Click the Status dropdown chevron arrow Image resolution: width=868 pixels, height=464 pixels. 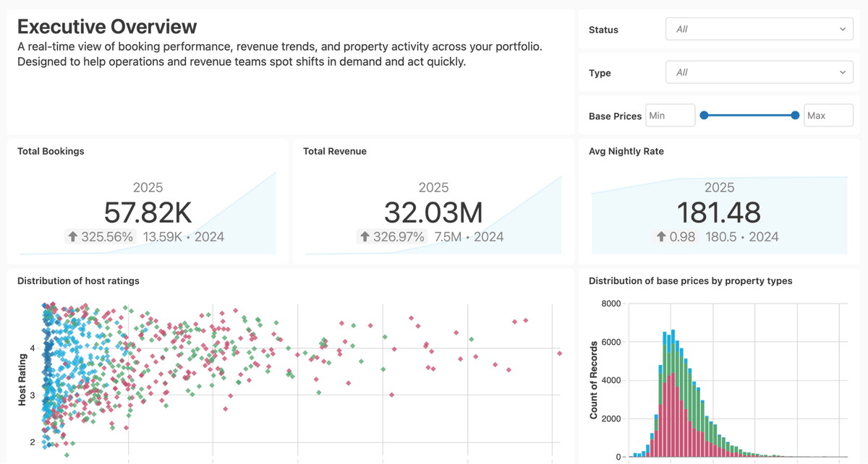[x=843, y=30]
